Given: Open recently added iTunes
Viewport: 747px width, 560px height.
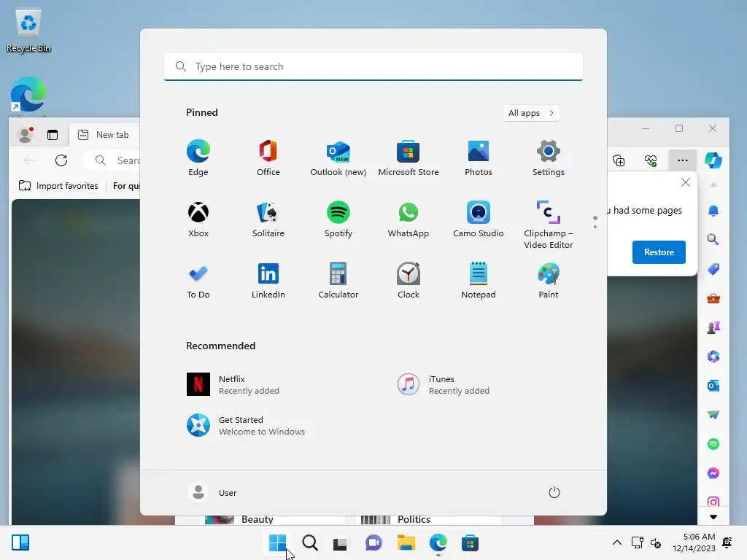Looking at the screenshot, I should [444, 384].
